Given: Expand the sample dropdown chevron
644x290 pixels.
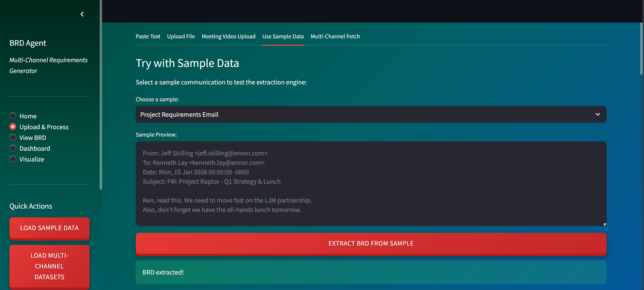Looking at the screenshot, I should pyautogui.click(x=598, y=114).
